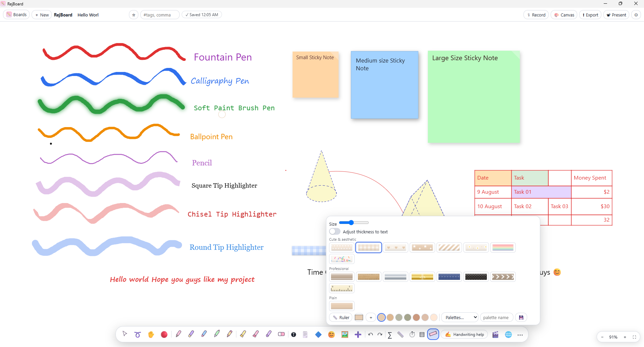
Task: Click the washi tape tool
Action: point(433,334)
